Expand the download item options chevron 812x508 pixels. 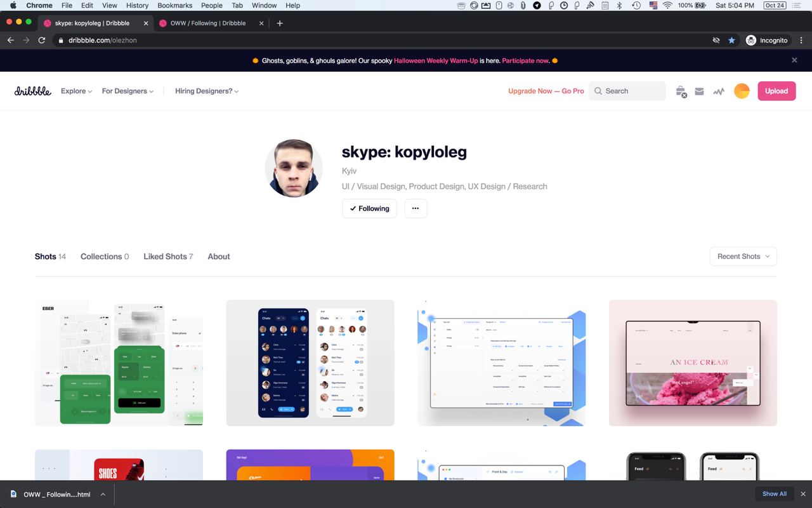pos(103,494)
